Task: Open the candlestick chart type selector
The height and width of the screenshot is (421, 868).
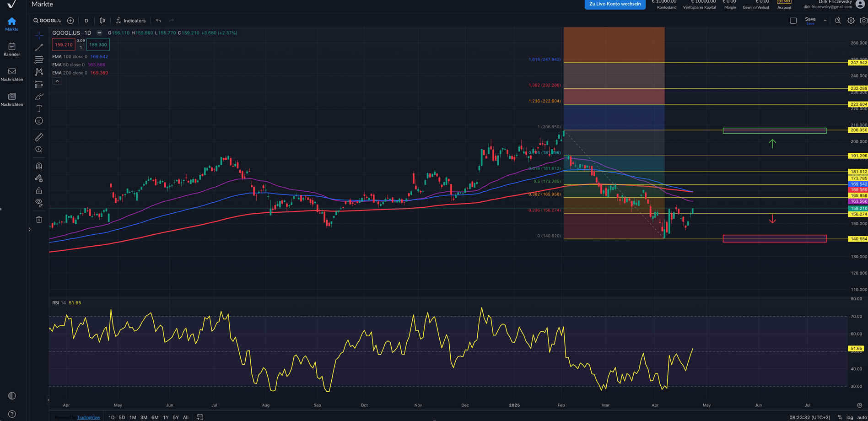Action: 102,21
